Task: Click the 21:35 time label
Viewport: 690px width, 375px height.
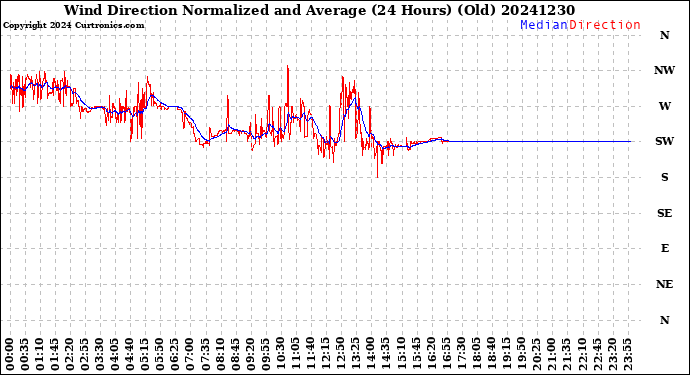Action: (x=567, y=354)
